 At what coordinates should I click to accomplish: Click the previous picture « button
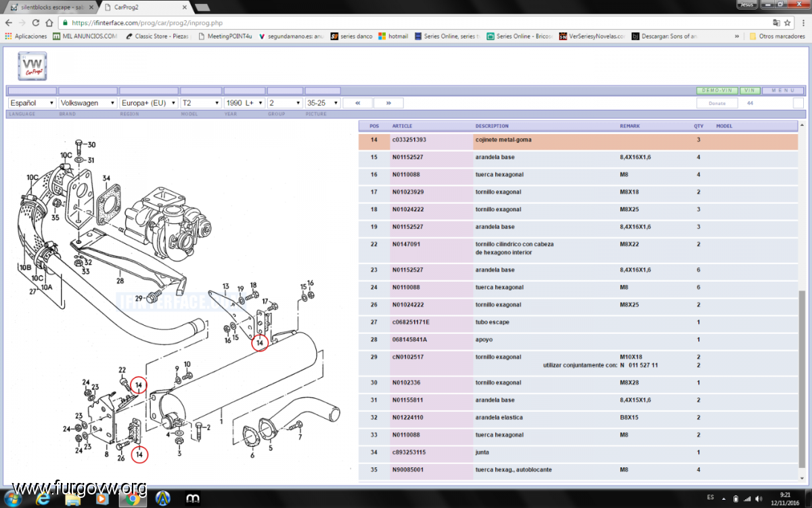pyautogui.click(x=358, y=103)
